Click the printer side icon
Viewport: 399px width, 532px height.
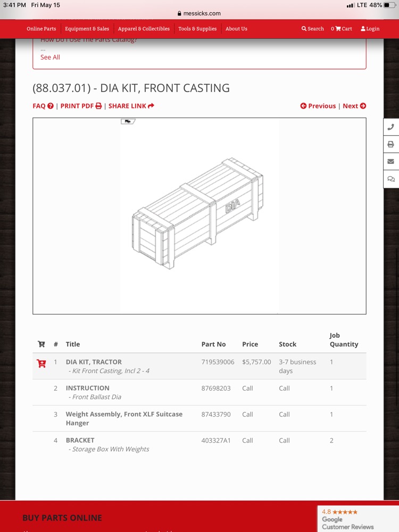[391, 144]
